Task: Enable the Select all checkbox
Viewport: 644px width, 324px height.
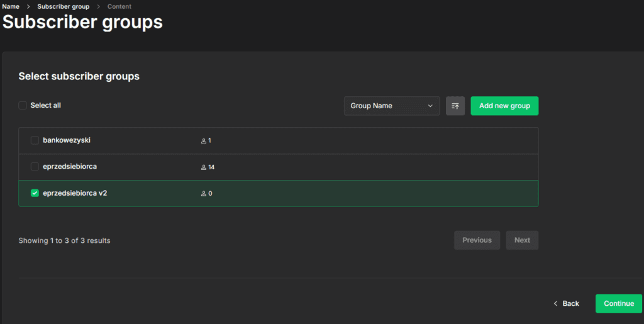Action: pos(23,106)
